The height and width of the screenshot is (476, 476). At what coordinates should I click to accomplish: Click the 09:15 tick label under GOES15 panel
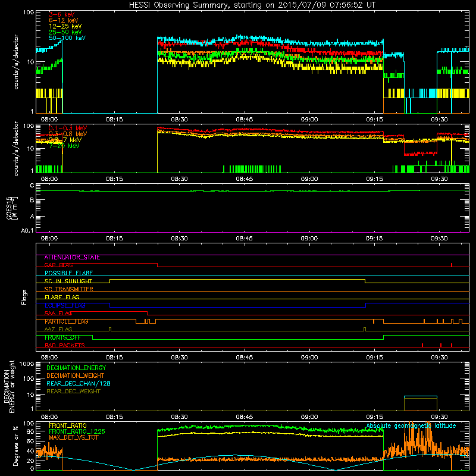tap(374, 239)
